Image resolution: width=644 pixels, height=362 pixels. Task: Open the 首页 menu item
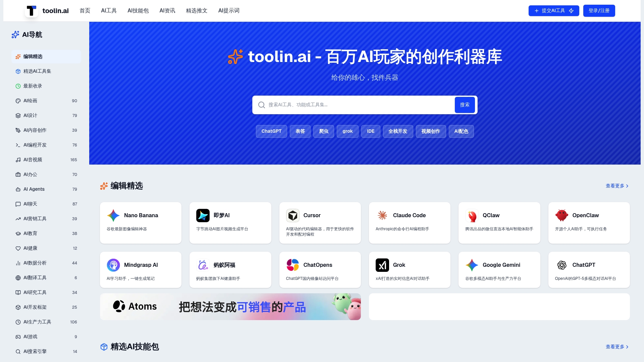pyautogui.click(x=85, y=10)
